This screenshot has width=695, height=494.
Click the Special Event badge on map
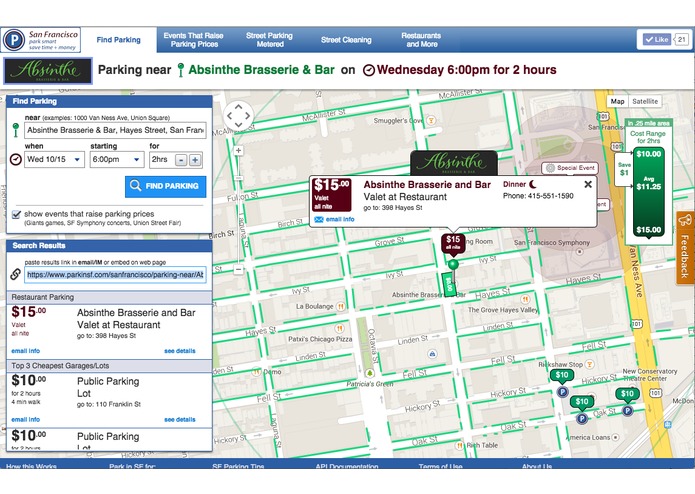(570, 168)
